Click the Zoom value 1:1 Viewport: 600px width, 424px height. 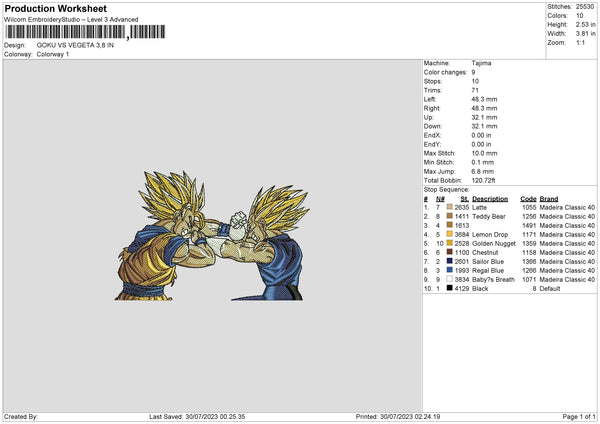[580, 43]
